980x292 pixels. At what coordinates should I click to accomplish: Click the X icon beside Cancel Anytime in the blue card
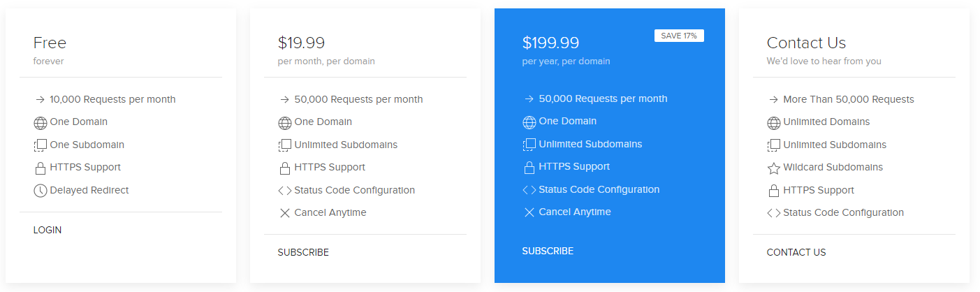[529, 212]
